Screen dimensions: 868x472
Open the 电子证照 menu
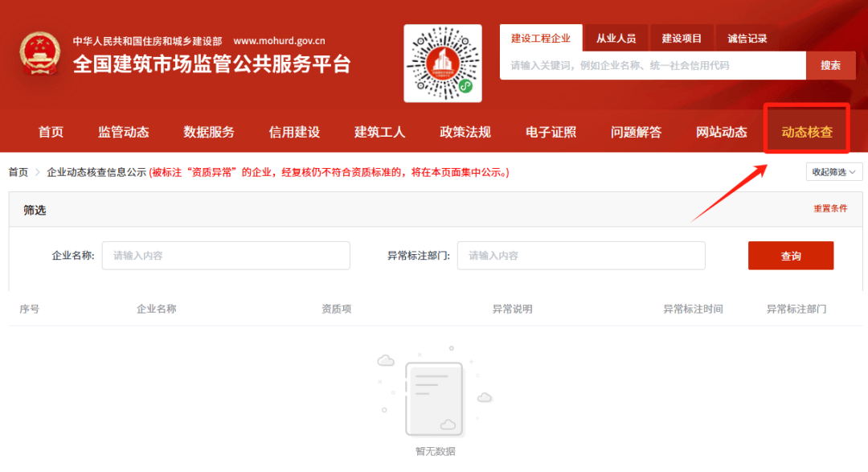pos(550,132)
